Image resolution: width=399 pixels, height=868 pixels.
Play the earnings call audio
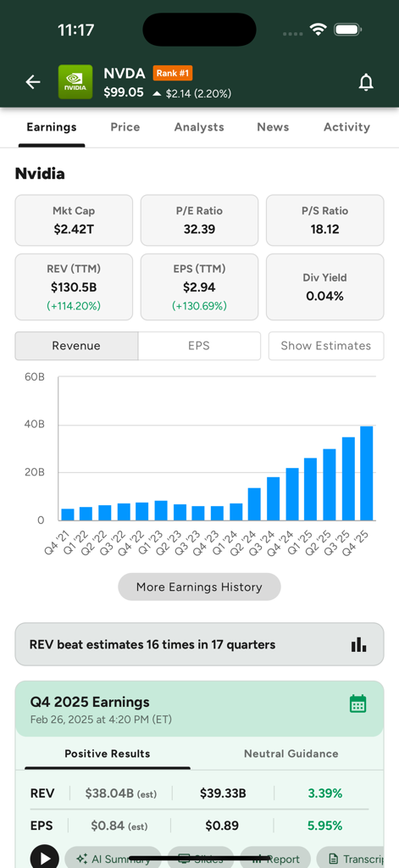(x=44, y=858)
